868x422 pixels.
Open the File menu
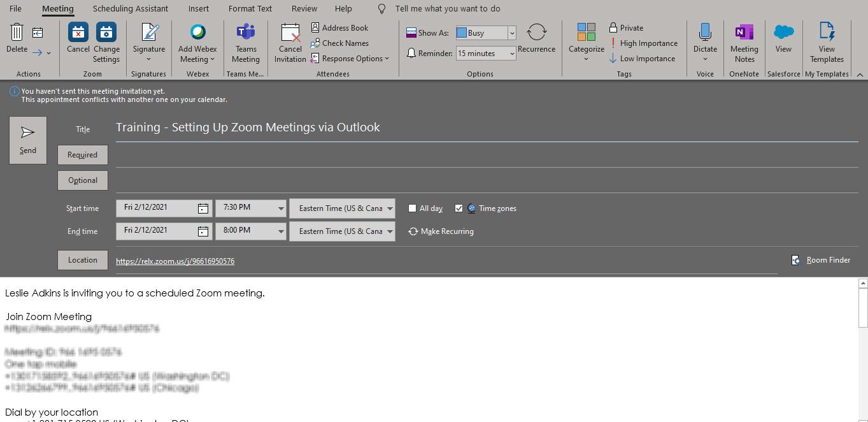pyautogui.click(x=15, y=9)
